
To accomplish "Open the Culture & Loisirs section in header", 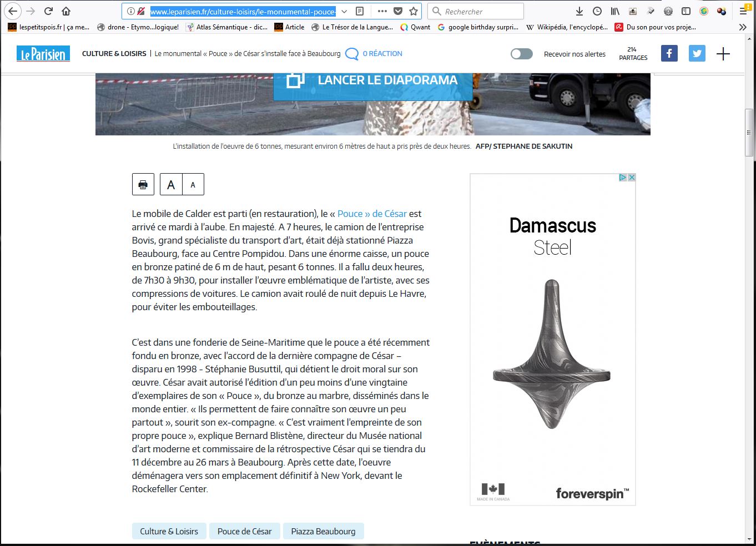I will click(114, 54).
